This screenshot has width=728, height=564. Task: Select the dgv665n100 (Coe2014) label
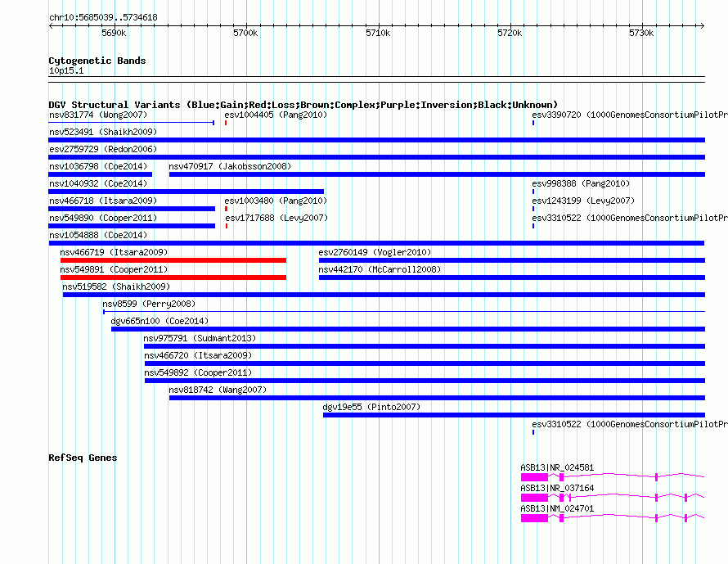(x=160, y=321)
